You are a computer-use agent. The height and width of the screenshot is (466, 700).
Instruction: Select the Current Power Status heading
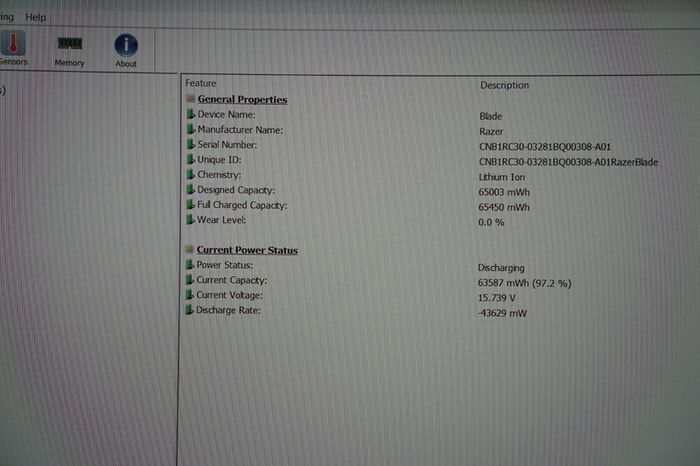(x=247, y=250)
